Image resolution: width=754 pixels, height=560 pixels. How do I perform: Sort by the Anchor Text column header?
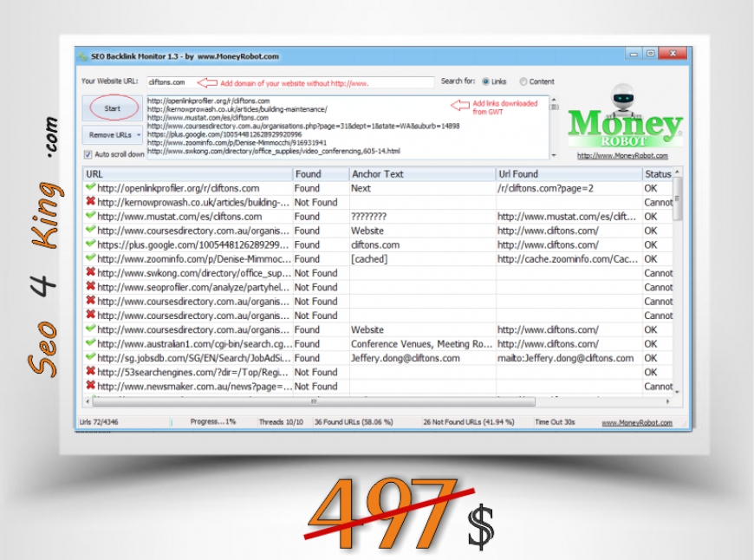click(x=422, y=174)
